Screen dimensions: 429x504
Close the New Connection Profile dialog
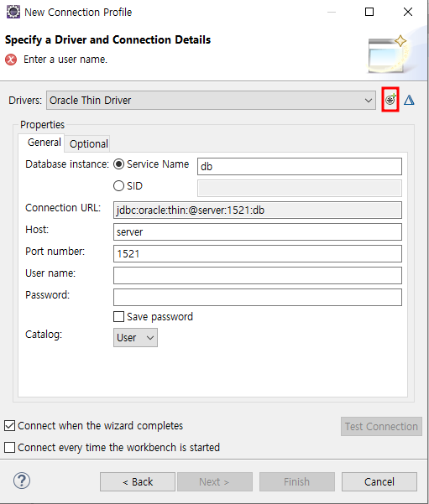point(408,12)
